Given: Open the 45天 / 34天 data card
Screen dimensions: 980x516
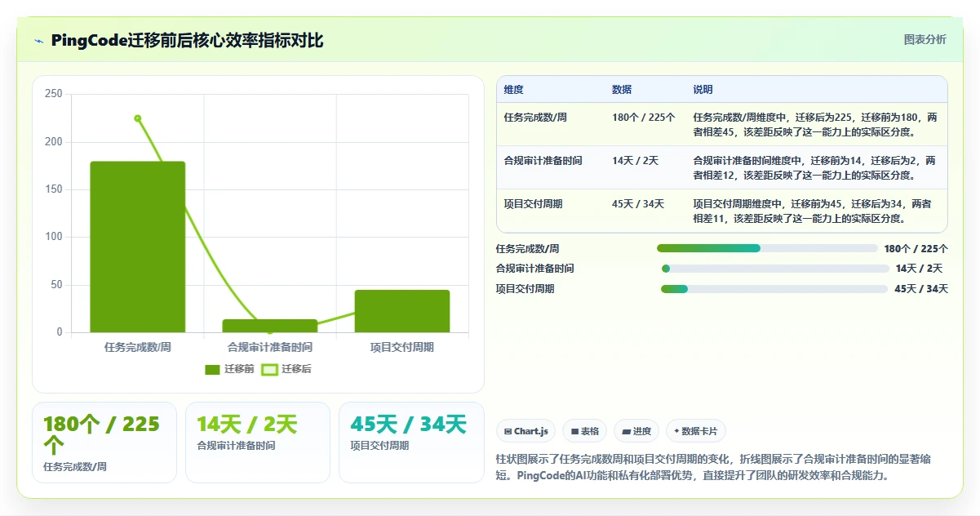Looking at the screenshot, I should [x=411, y=443].
